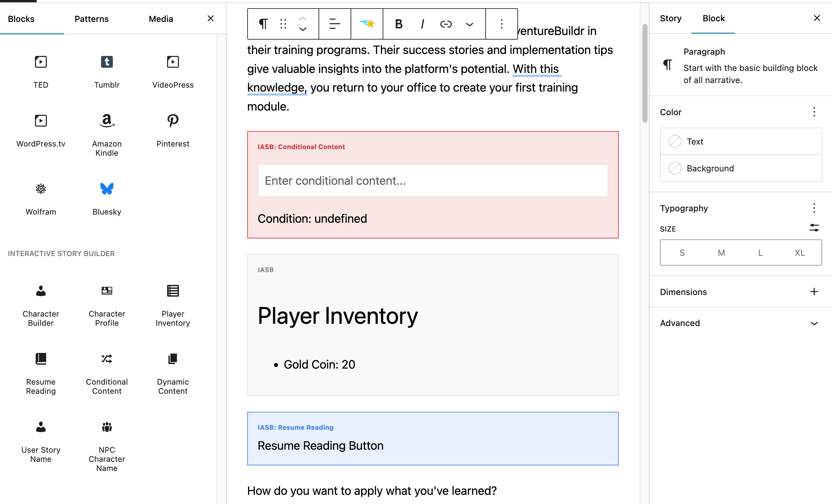Click the drag handle in the block toolbar
This screenshot has width=832, height=504.
coord(283,24)
